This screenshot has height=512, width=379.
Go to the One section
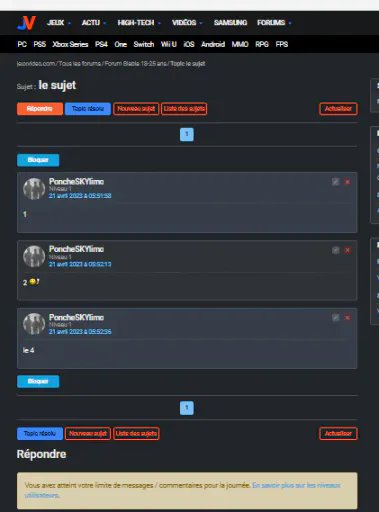[121, 44]
